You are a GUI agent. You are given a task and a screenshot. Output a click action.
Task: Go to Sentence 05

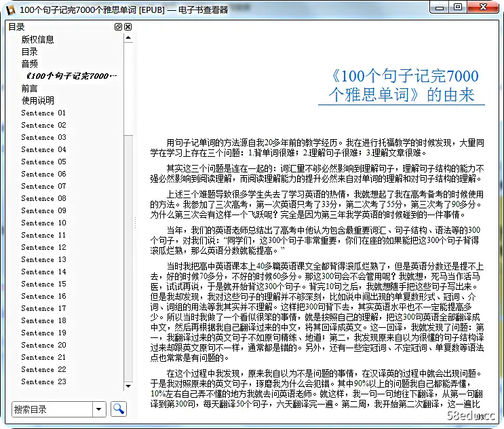[43, 162]
